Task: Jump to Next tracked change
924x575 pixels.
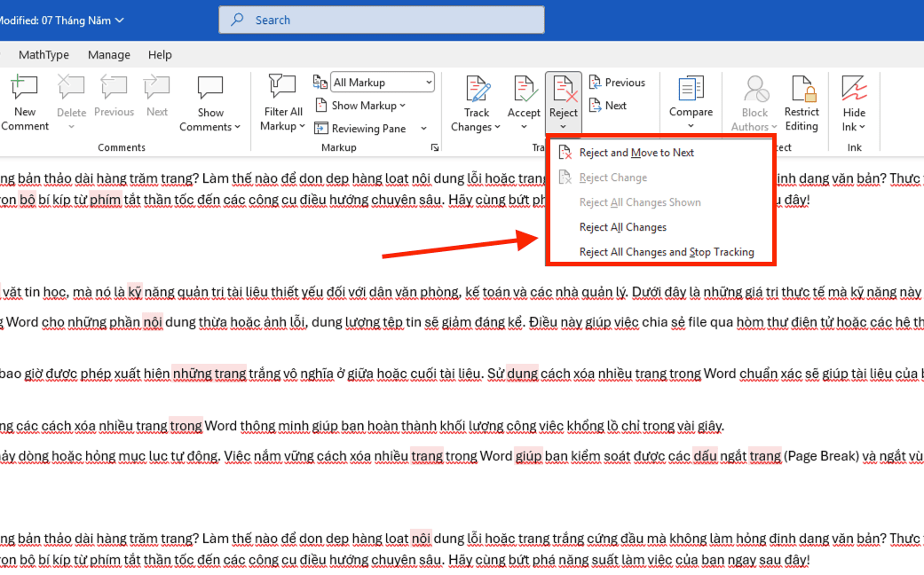Action: pos(607,106)
